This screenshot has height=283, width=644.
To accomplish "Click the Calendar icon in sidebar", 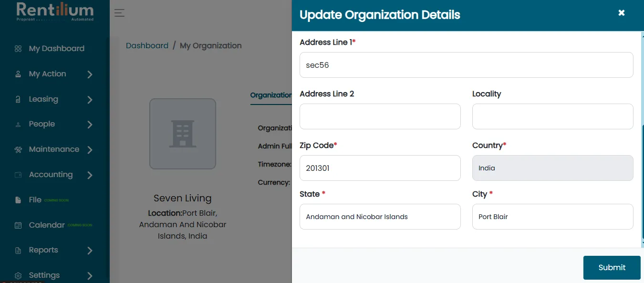I will point(18,225).
